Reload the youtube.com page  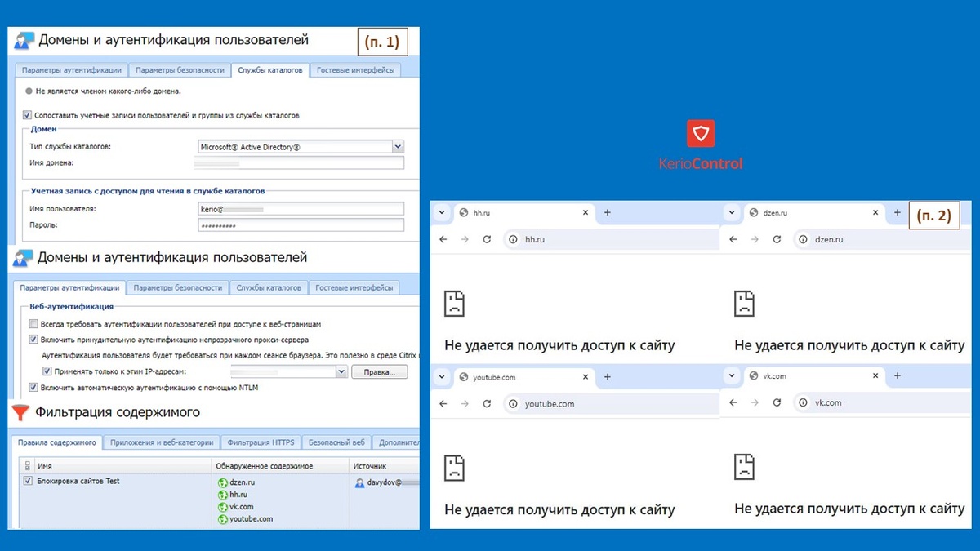pyautogui.click(x=487, y=404)
